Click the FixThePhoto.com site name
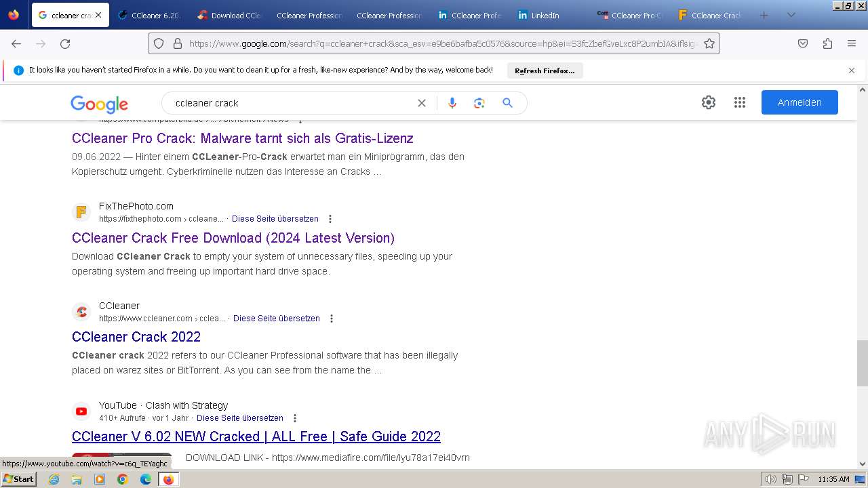 pos(136,206)
